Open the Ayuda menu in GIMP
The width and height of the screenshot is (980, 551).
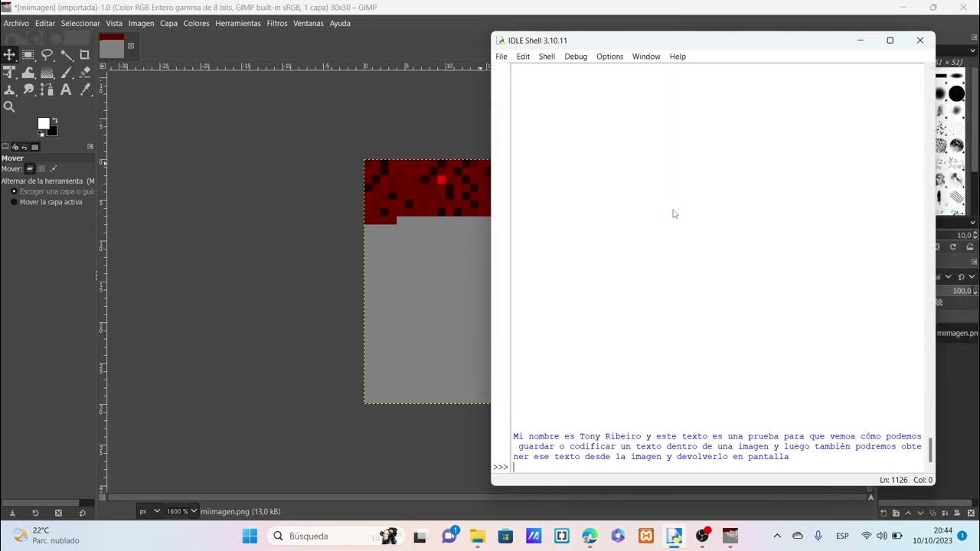[x=340, y=23]
